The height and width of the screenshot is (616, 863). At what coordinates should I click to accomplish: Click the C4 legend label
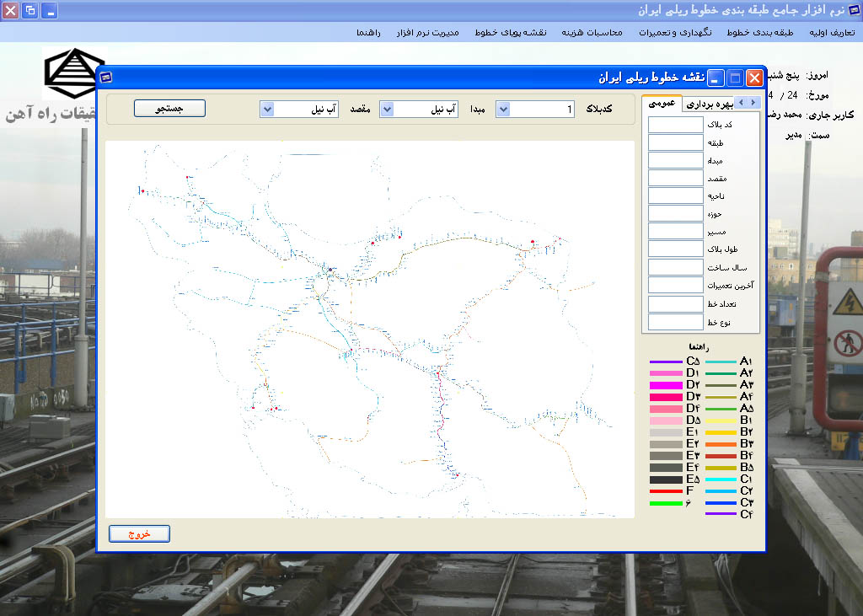point(747,515)
